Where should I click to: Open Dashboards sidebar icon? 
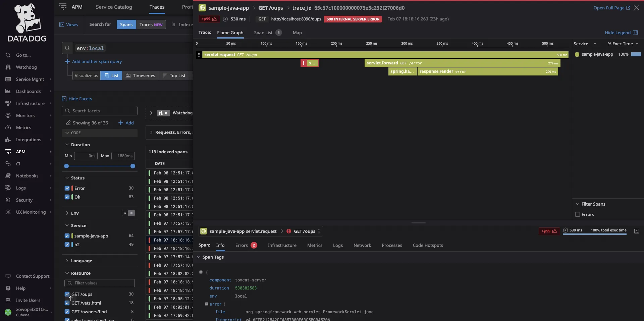8,91
